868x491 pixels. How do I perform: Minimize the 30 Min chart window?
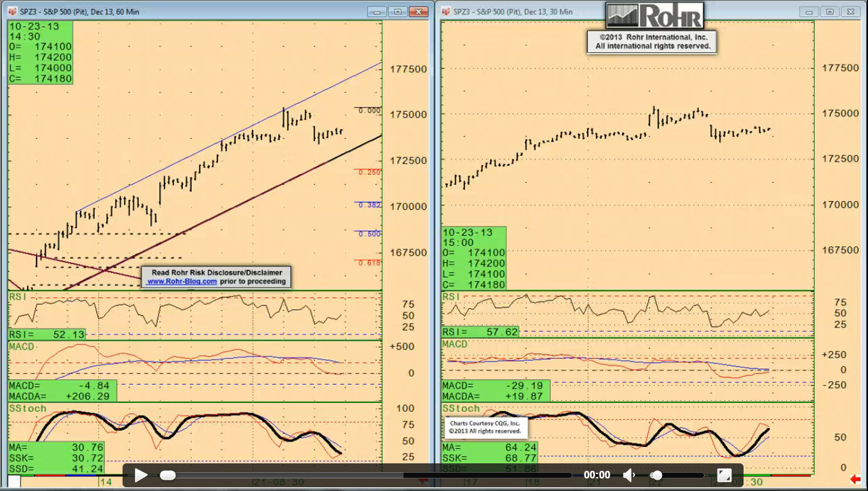809,11
